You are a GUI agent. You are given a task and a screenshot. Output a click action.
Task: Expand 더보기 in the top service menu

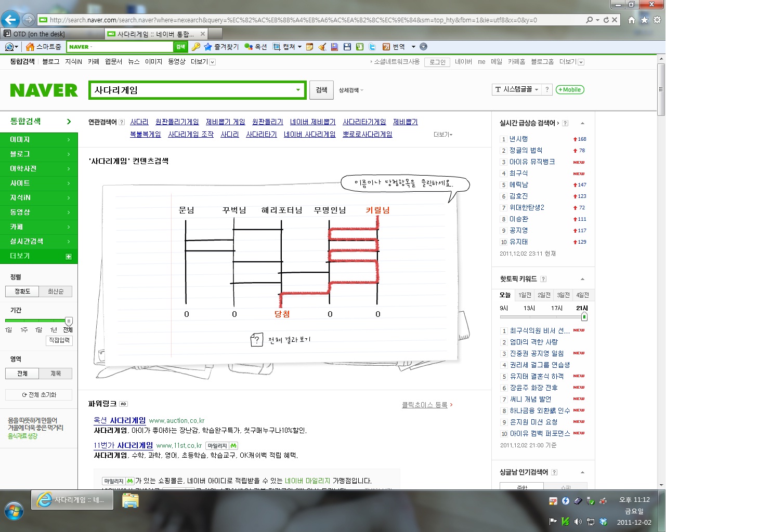pos(203,62)
